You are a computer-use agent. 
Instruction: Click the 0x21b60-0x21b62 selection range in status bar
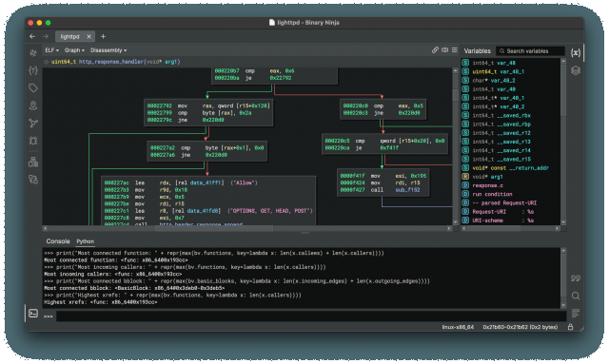(x=521, y=327)
